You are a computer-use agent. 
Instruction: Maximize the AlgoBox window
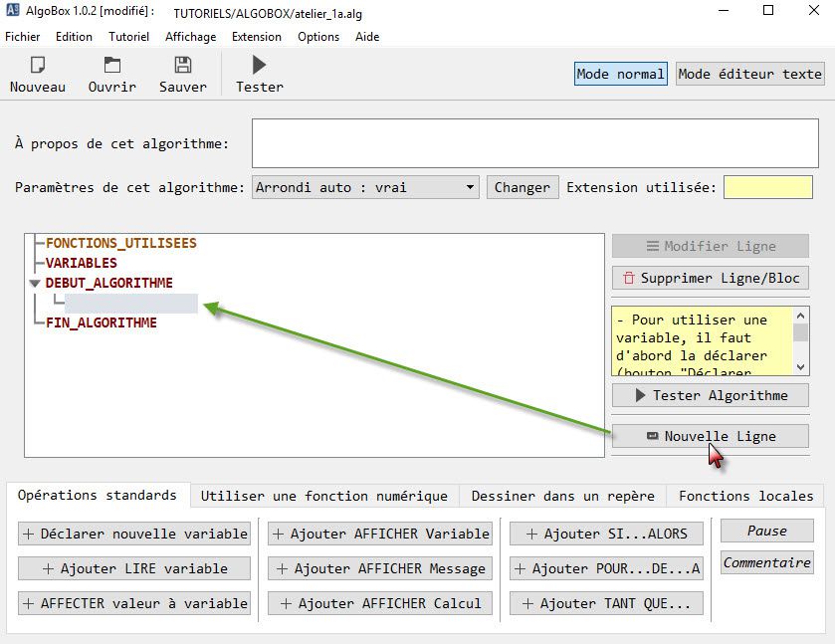pos(768,11)
